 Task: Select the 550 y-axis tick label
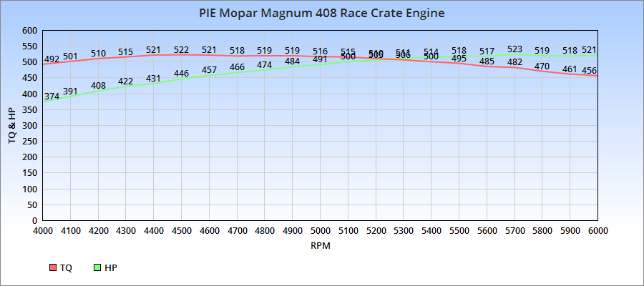pyautogui.click(x=31, y=46)
